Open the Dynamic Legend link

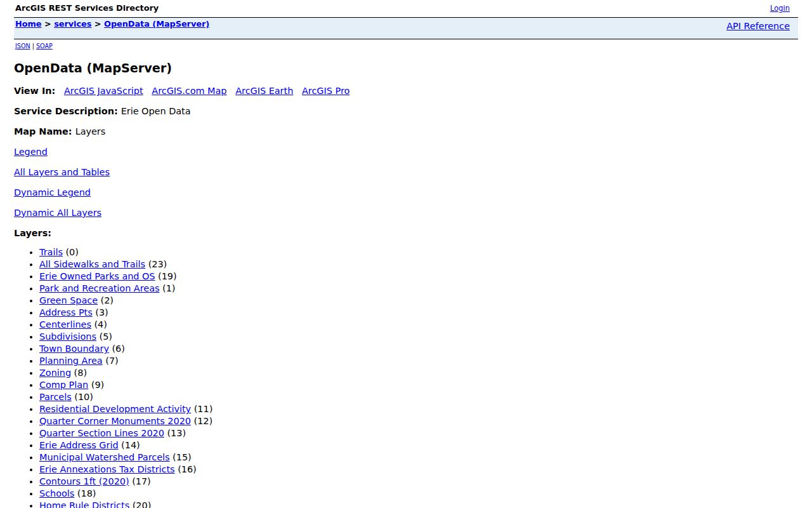point(52,192)
